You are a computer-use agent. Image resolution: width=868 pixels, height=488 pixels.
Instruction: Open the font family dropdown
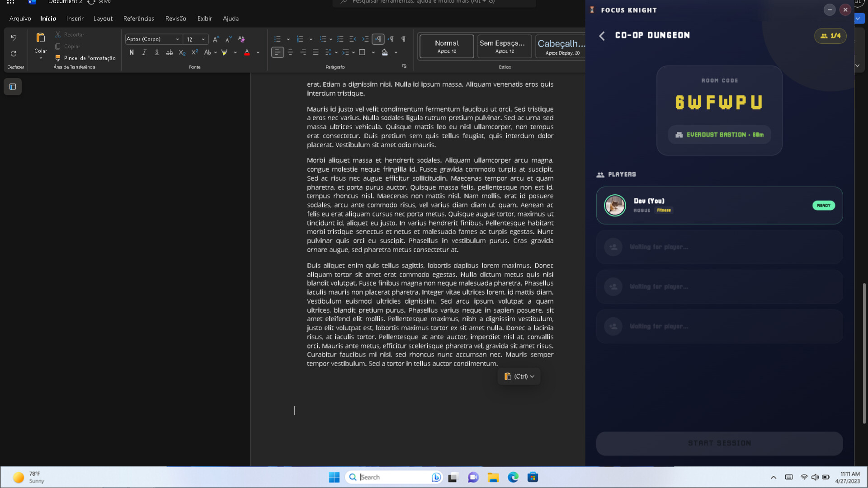click(x=178, y=39)
